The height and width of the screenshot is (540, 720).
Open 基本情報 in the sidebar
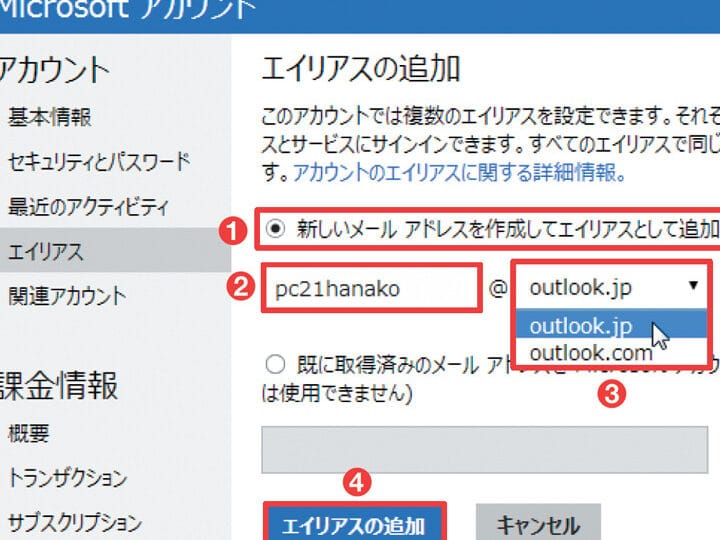(x=50, y=117)
